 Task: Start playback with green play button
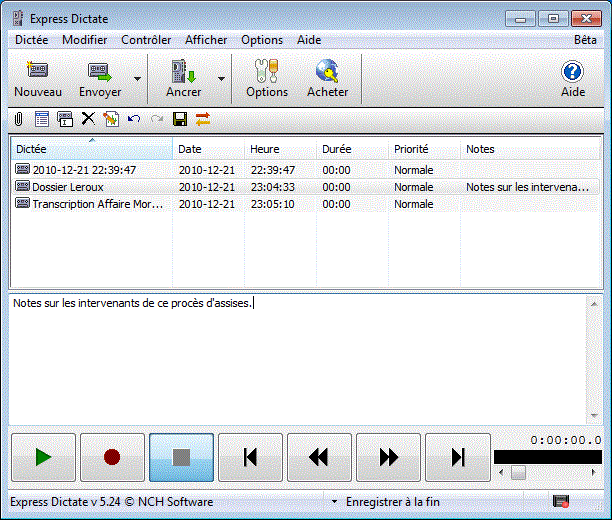point(43,457)
